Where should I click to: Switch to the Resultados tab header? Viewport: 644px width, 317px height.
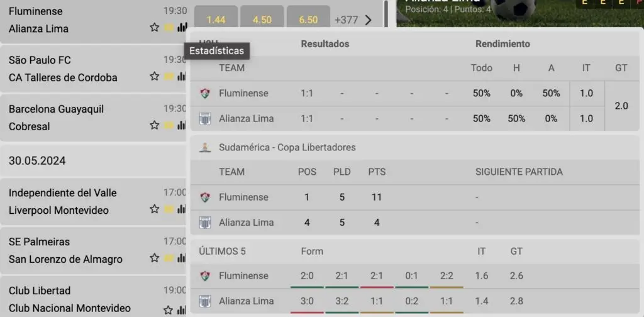pyautogui.click(x=325, y=44)
